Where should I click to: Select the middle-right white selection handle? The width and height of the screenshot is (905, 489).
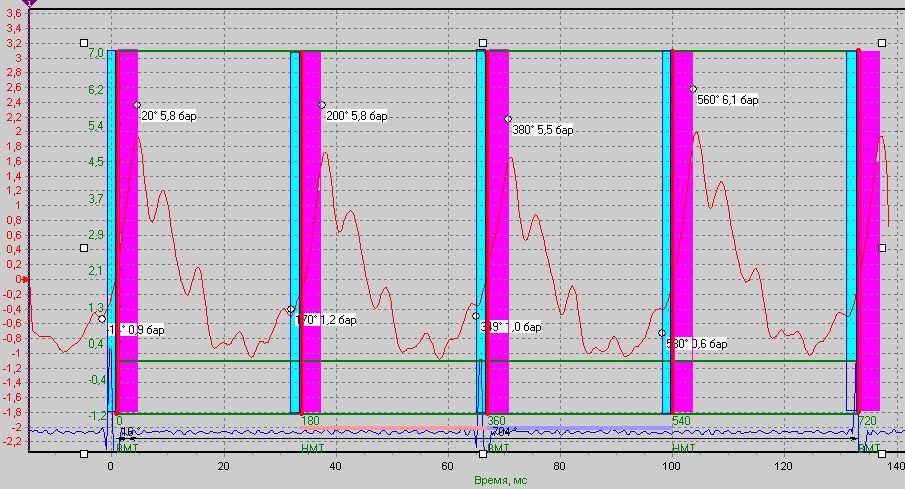pyautogui.click(x=882, y=248)
